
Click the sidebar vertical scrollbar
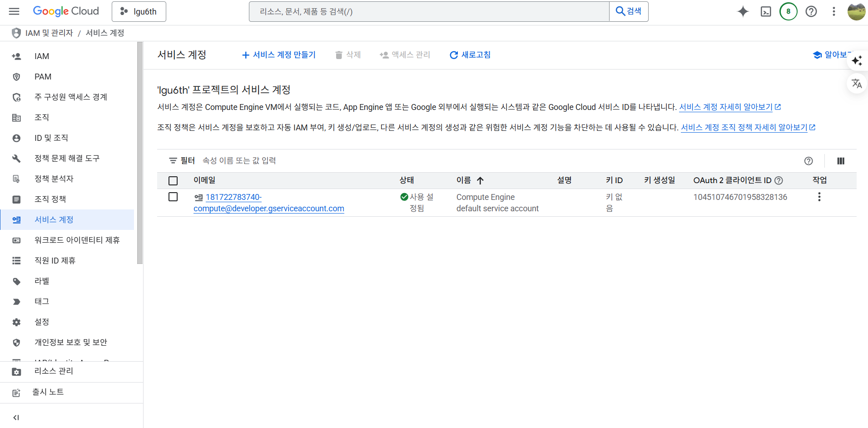tap(140, 153)
